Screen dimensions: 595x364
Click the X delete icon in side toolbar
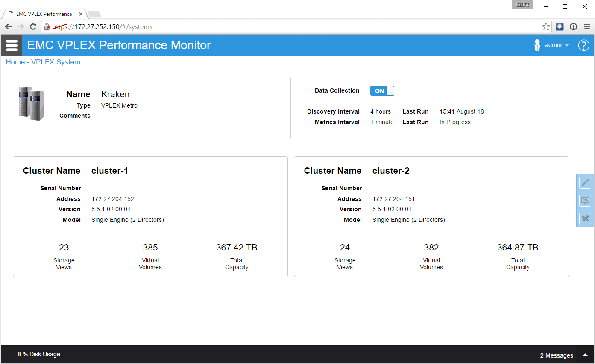585,218
